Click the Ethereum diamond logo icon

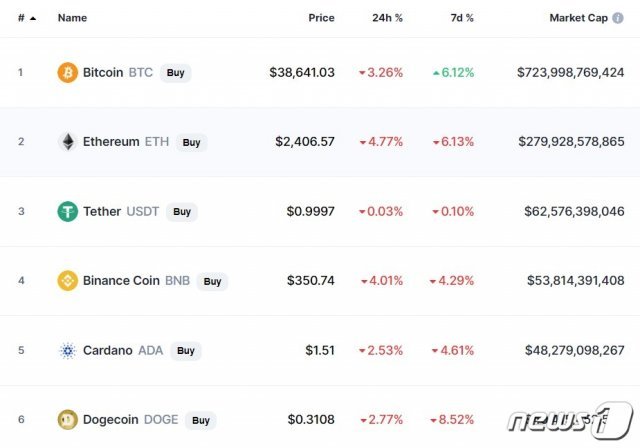(x=67, y=142)
